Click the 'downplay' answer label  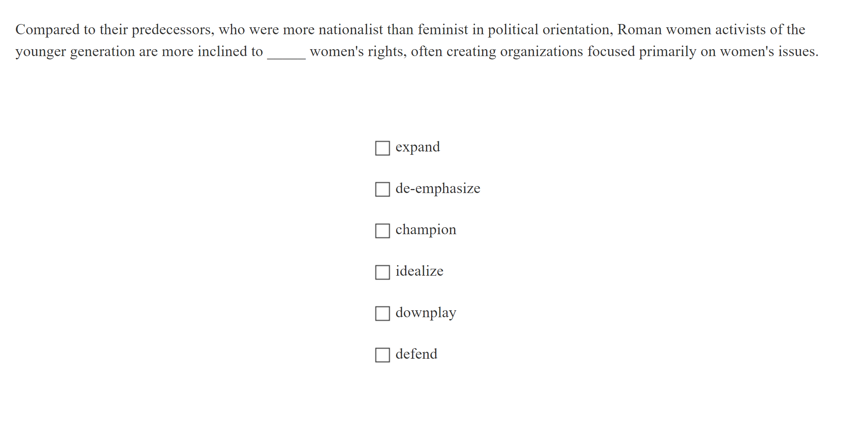(426, 313)
